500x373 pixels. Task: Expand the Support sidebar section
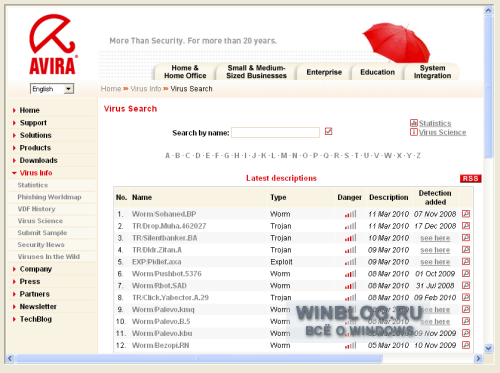pos(14,123)
